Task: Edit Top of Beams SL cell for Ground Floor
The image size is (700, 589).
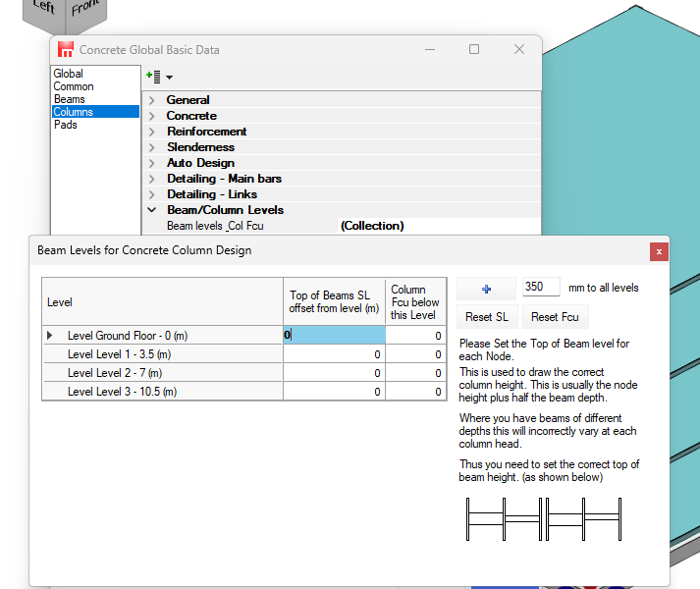Action: [x=334, y=335]
